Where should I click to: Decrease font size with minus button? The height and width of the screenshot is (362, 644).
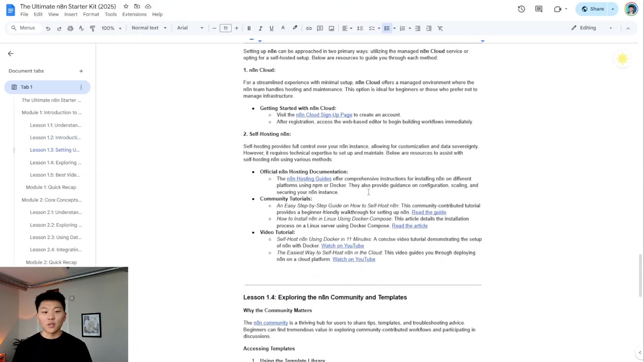pyautogui.click(x=214, y=28)
